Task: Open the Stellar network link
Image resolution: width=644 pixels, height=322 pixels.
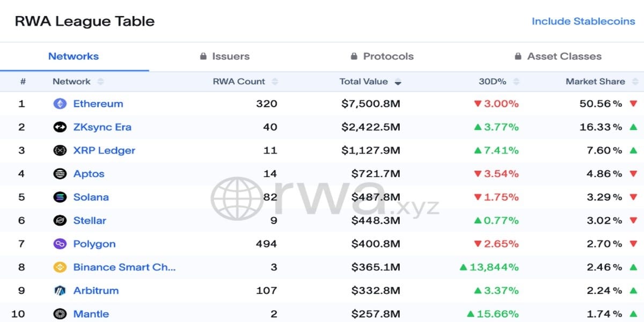Action: 90,221
